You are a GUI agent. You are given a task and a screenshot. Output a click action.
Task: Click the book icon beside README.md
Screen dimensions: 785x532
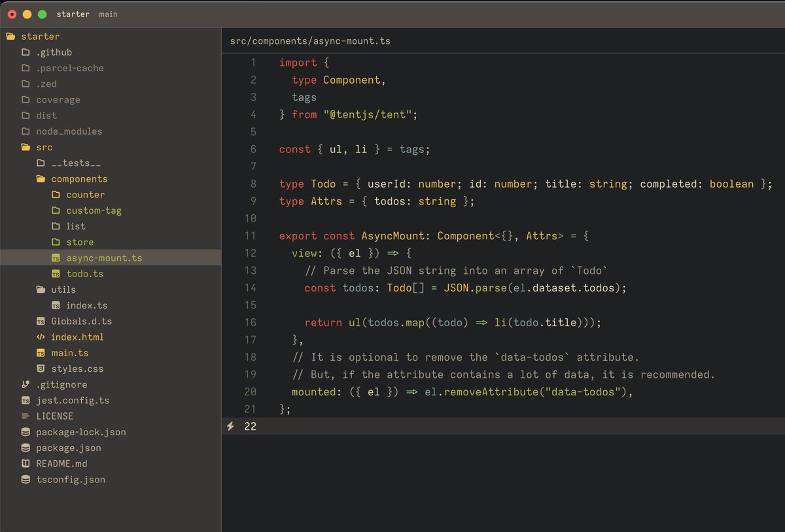pos(26,463)
